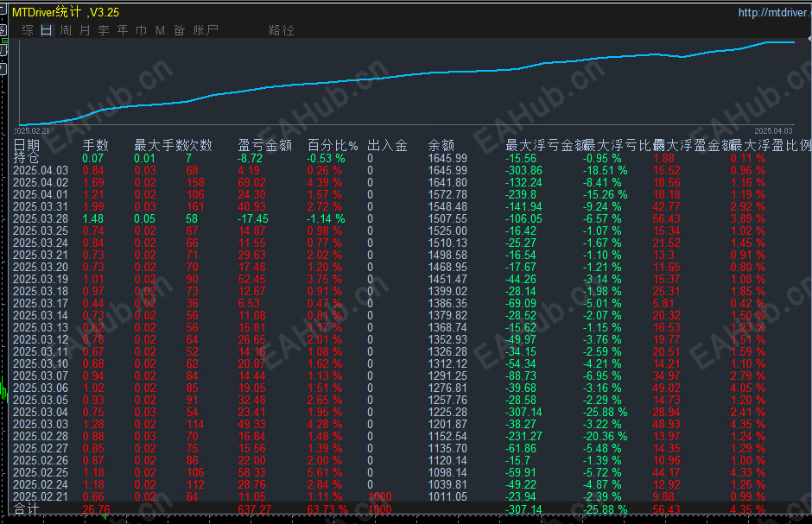Screen dimensions: 812x524
Task: Select the 2025.03.12 date row
Action: pyautogui.click(x=41, y=340)
